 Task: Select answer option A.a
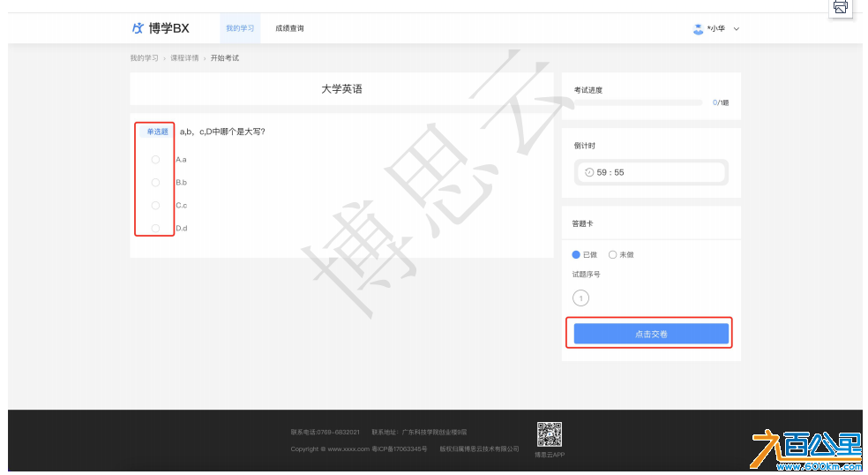pos(155,160)
